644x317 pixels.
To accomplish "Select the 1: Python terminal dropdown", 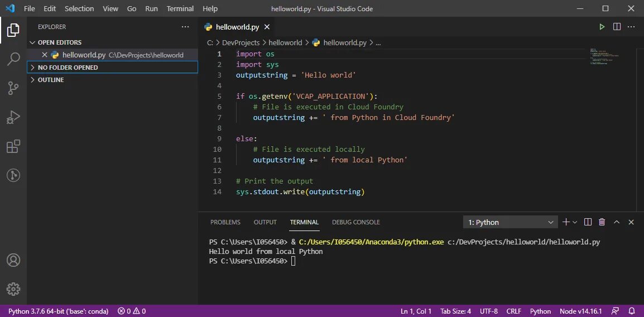I will point(511,222).
